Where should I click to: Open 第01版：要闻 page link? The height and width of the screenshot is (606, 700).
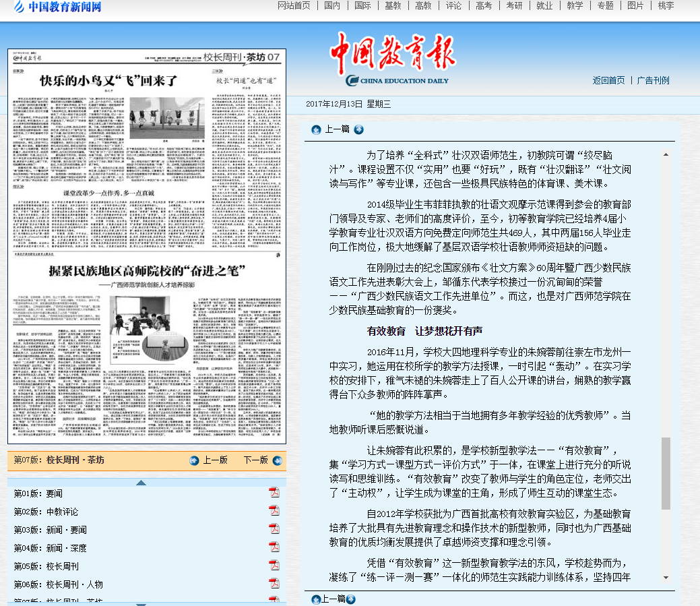(x=38, y=493)
